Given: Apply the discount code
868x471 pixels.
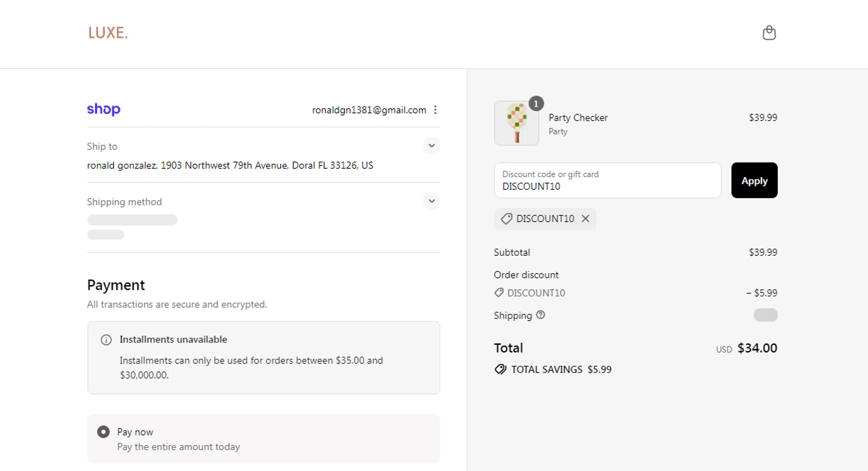Looking at the screenshot, I should click(755, 181).
